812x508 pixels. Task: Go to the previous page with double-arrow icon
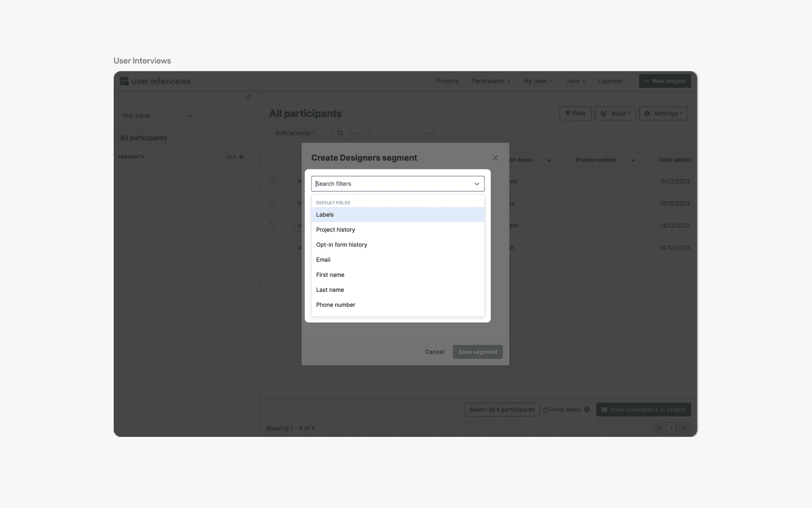[x=659, y=428]
